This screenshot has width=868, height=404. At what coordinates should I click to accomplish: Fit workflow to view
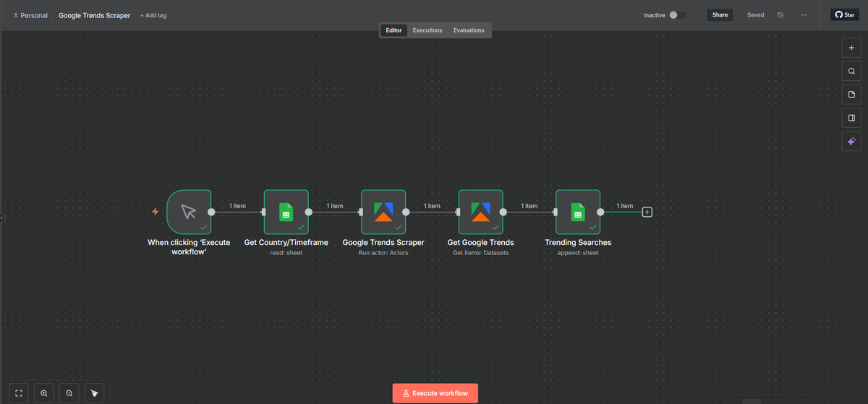(19, 393)
